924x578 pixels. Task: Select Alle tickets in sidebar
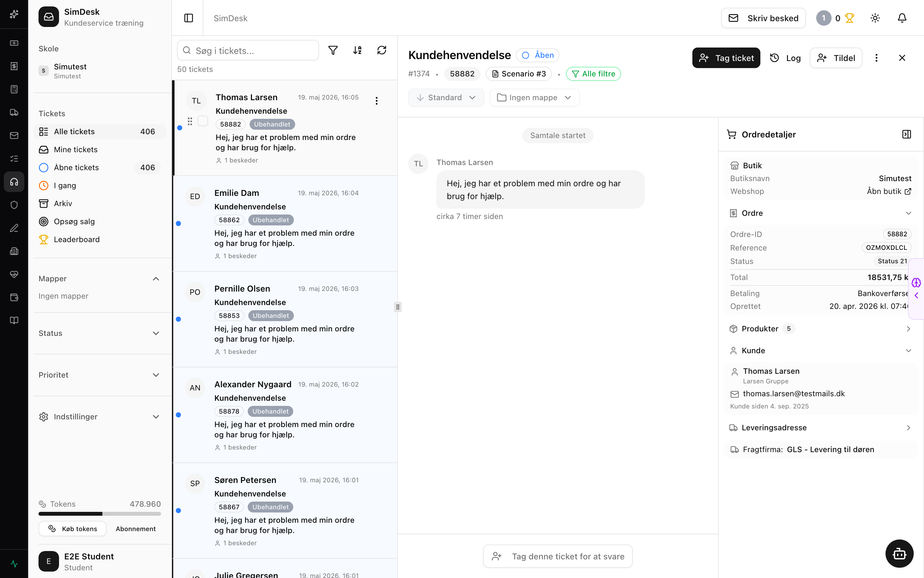coord(100,132)
